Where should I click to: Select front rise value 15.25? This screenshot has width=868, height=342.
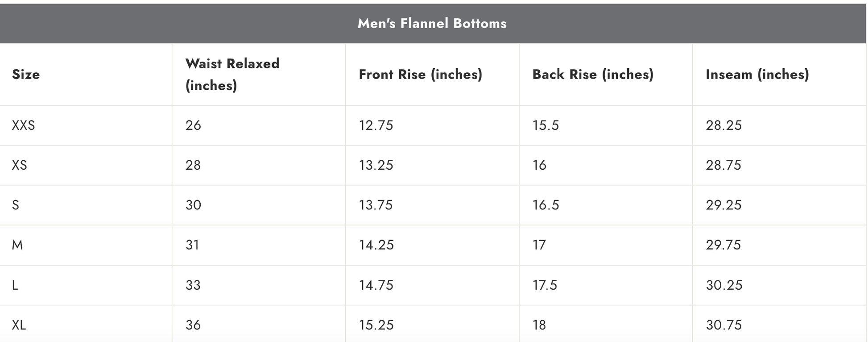tap(376, 325)
